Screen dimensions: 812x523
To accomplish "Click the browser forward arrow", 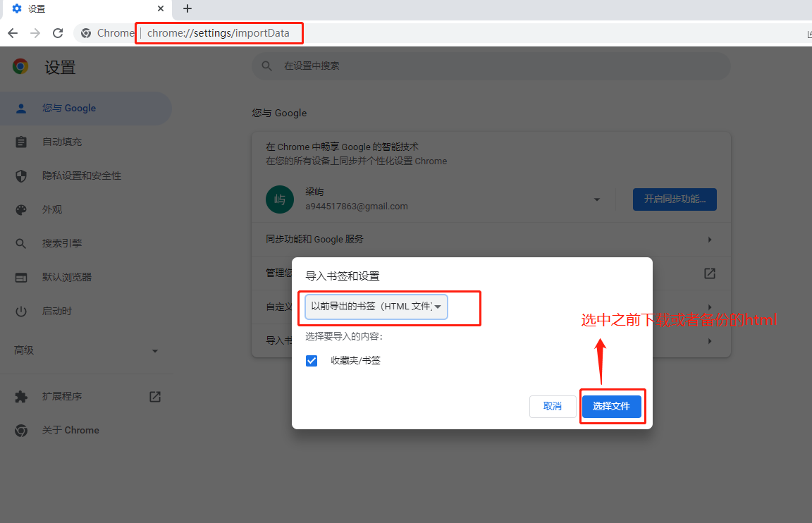I will click(35, 33).
